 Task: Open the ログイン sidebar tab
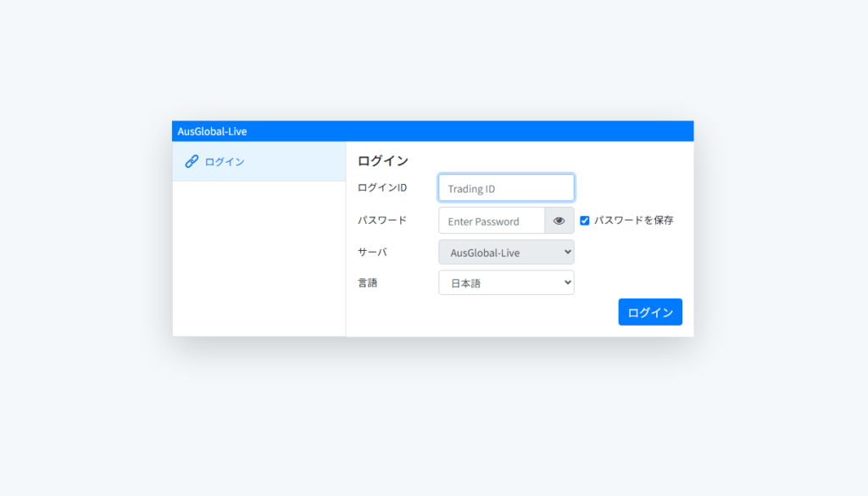pyautogui.click(x=259, y=161)
